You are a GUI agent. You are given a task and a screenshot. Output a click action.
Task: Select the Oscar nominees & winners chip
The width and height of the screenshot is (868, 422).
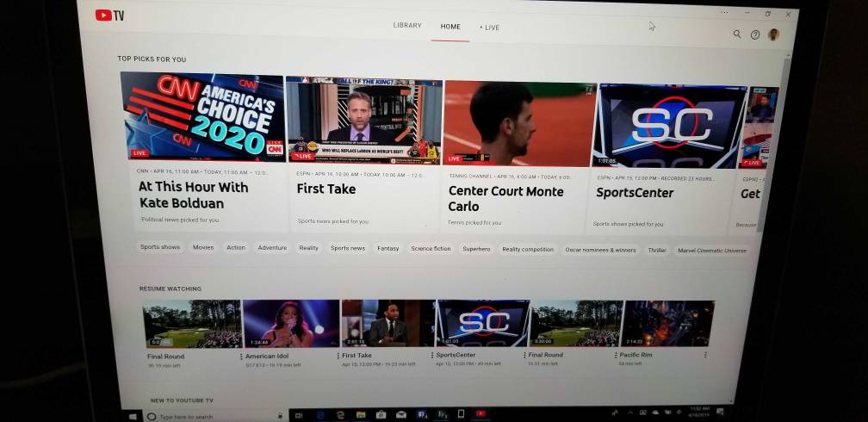600,250
